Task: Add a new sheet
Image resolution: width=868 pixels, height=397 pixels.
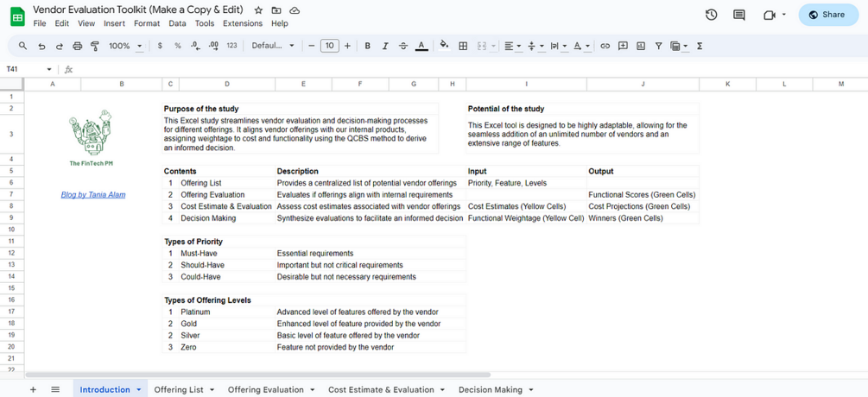Action: [33, 389]
